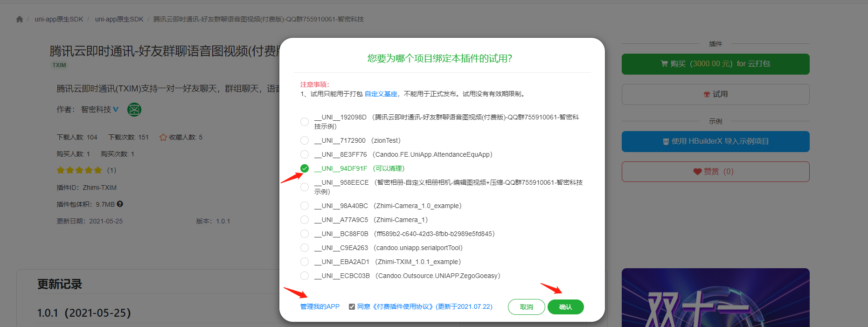Select the __UNI__A77A9C5 Zhimi-Camera_1 radio

pyautogui.click(x=305, y=220)
